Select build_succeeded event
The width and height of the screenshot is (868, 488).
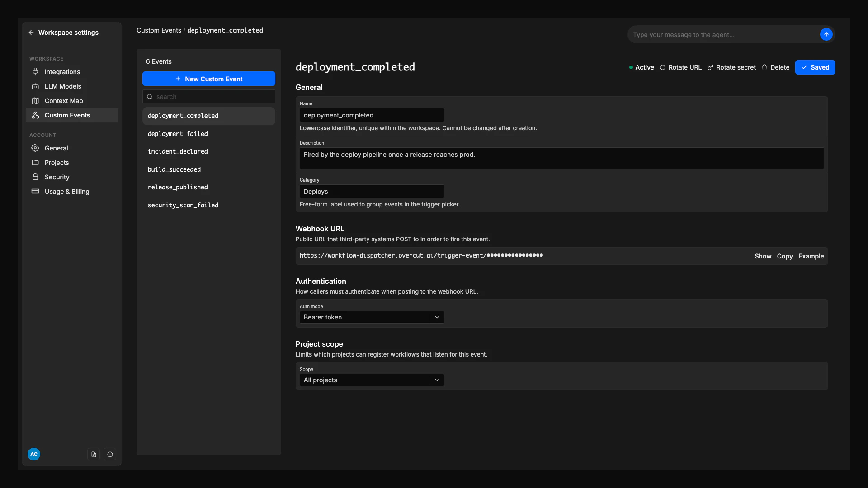pos(208,169)
